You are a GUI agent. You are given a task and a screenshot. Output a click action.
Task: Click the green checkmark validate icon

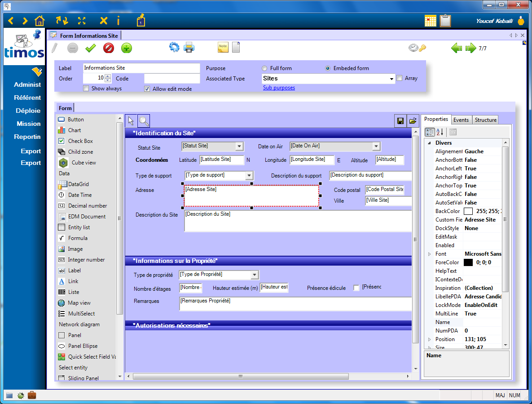90,48
